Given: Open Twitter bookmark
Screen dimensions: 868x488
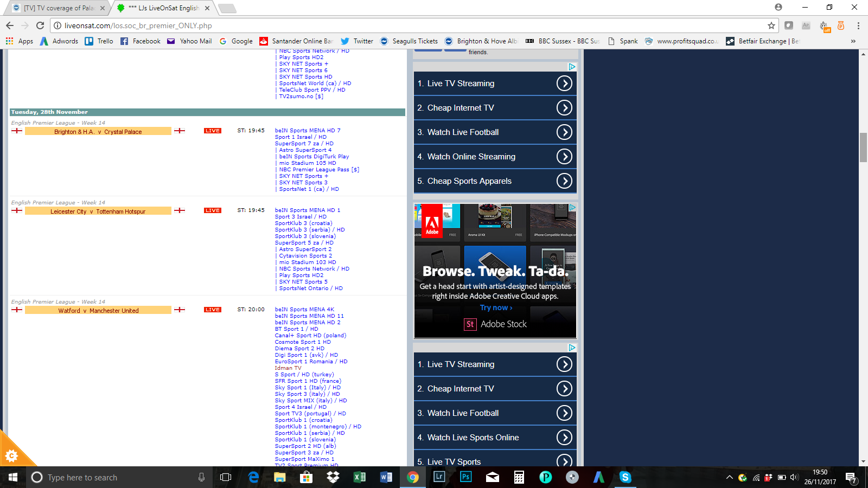Looking at the screenshot, I should tap(357, 41).
